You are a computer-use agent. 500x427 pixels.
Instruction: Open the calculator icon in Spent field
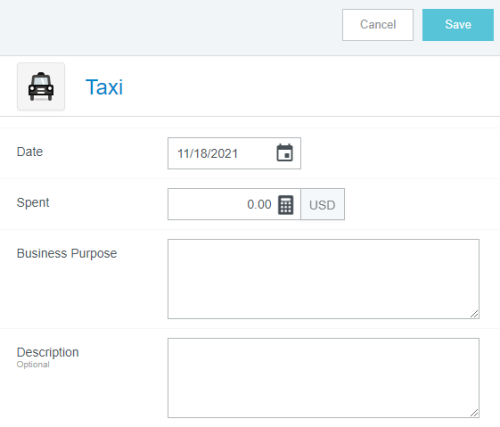pyautogui.click(x=286, y=205)
